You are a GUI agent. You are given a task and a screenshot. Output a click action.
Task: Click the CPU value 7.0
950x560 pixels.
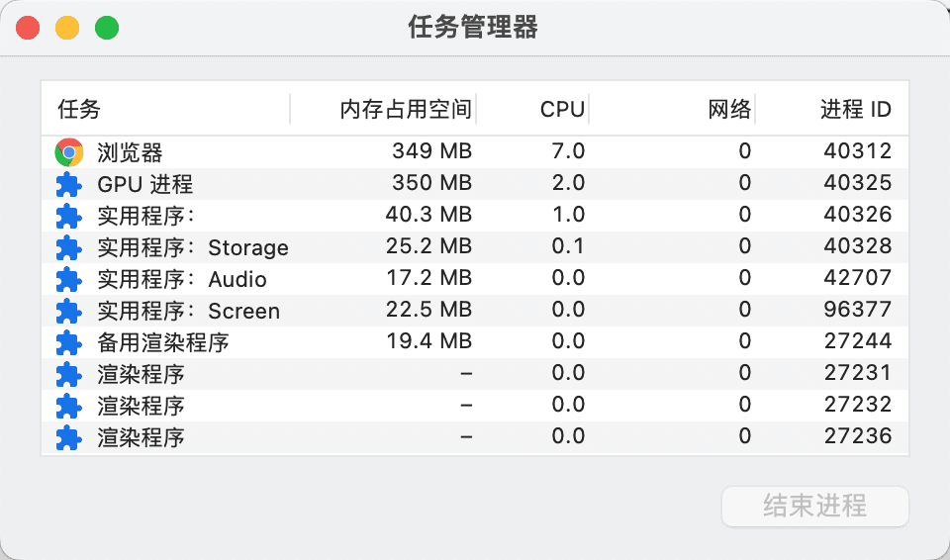568,151
